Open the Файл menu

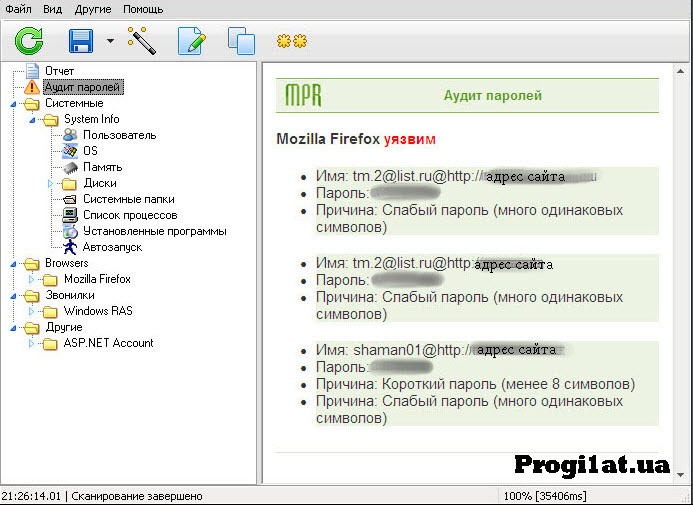(x=18, y=9)
